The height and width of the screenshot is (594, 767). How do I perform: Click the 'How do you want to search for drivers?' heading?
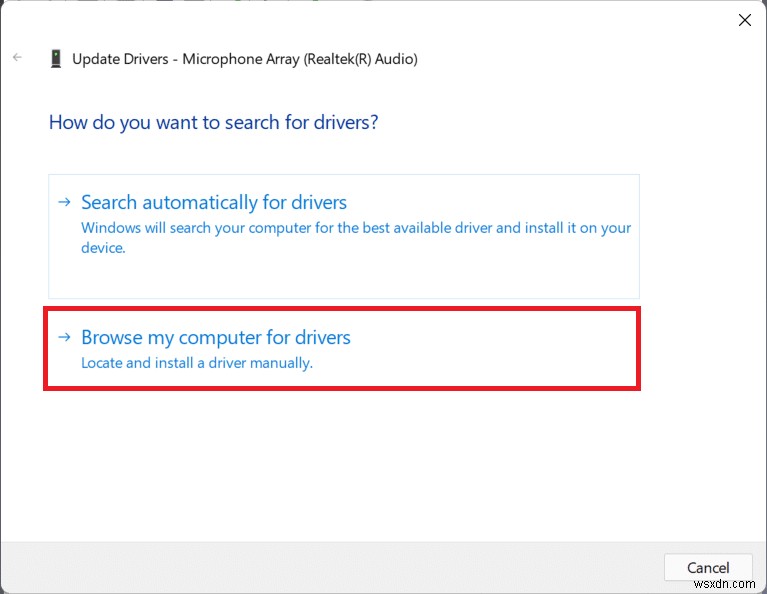point(213,122)
